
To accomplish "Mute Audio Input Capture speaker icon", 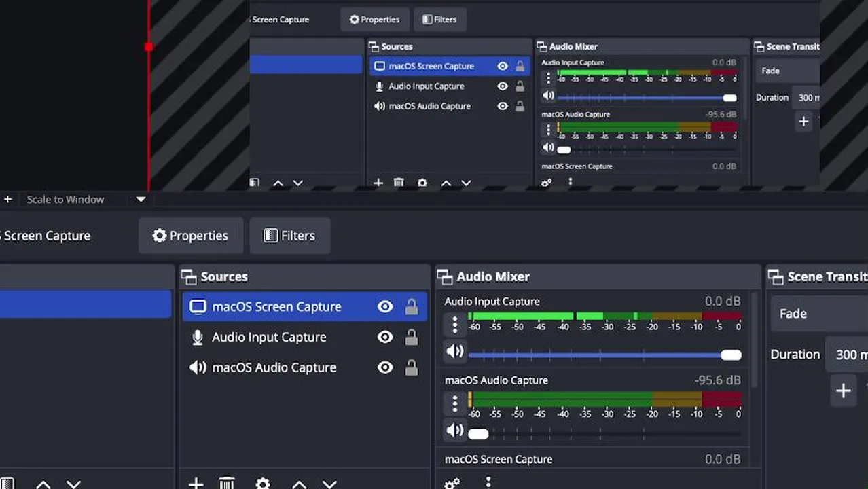I will click(x=455, y=352).
